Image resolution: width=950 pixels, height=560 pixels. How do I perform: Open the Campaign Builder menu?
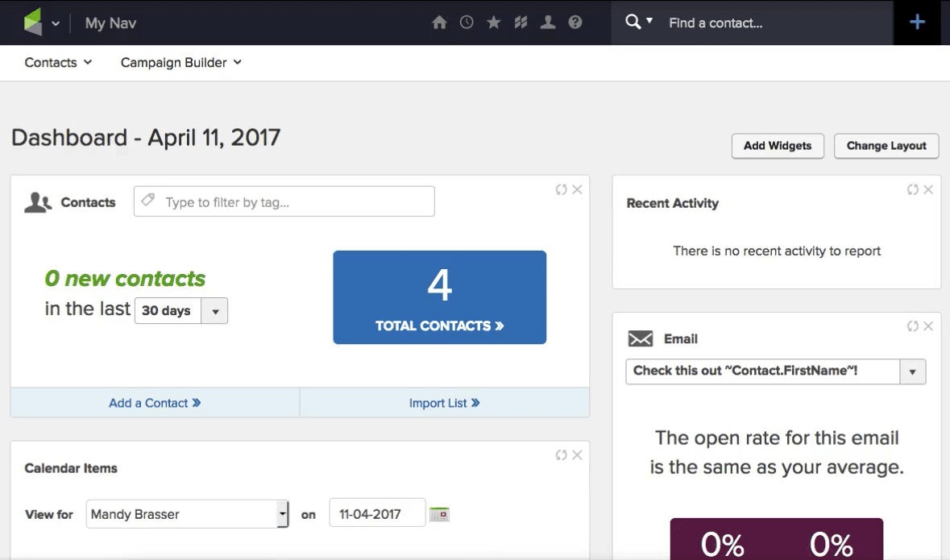(x=180, y=62)
